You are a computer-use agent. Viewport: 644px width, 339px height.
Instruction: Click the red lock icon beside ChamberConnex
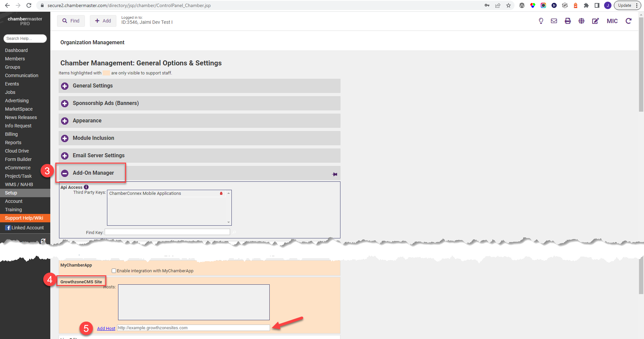(221, 193)
